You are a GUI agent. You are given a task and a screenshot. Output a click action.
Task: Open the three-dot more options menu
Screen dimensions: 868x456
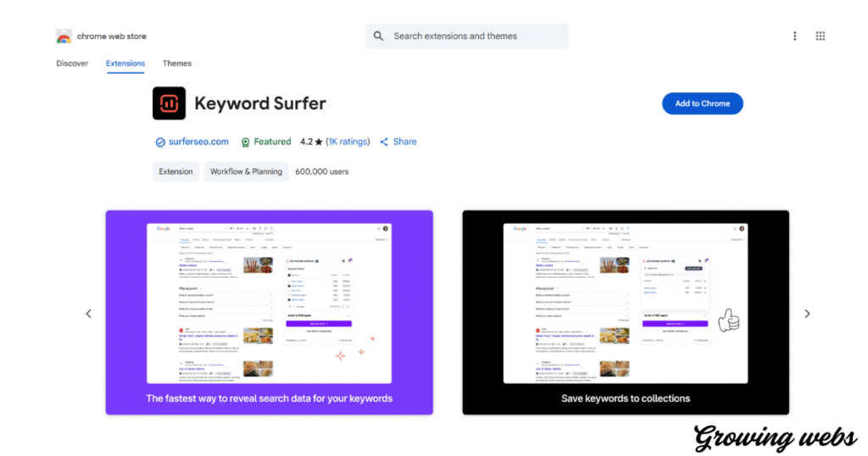(795, 36)
